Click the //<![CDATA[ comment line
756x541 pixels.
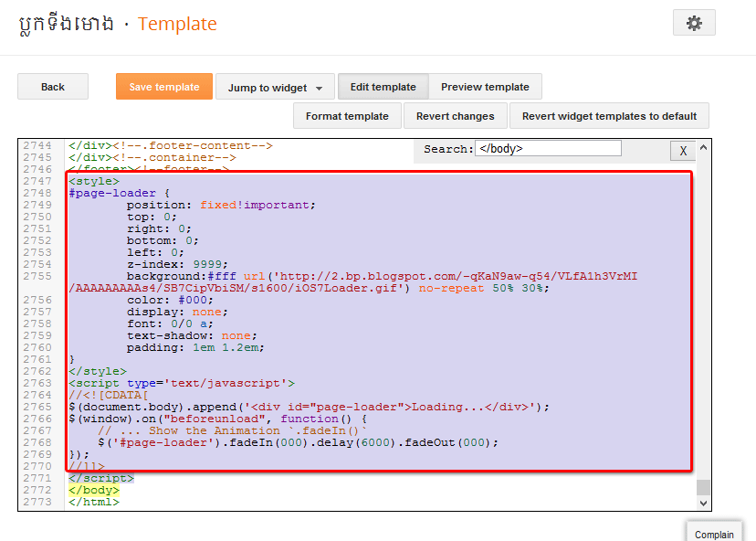coord(108,396)
